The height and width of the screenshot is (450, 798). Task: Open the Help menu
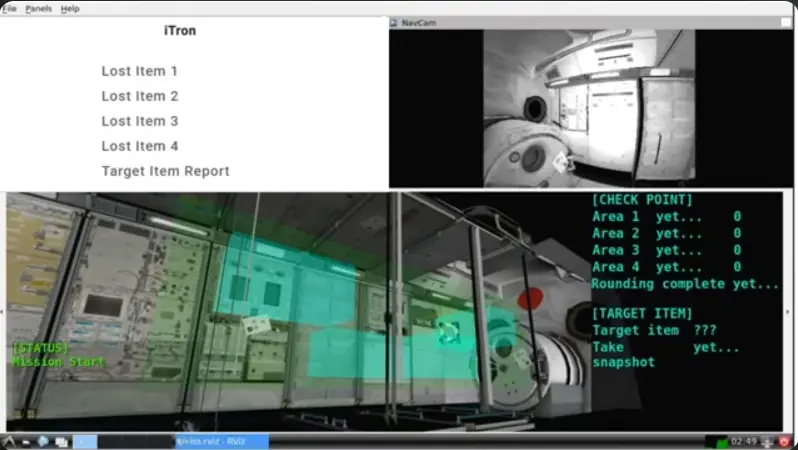coord(70,8)
